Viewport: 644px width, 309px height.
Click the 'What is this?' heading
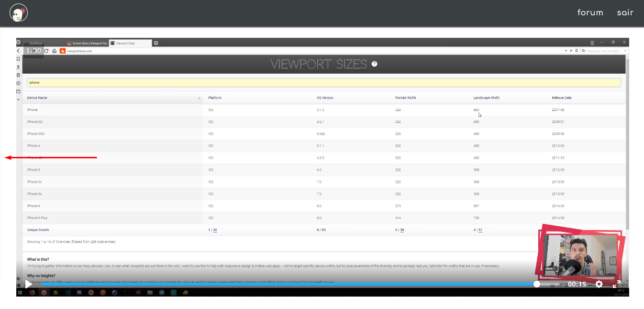click(38, 259)
